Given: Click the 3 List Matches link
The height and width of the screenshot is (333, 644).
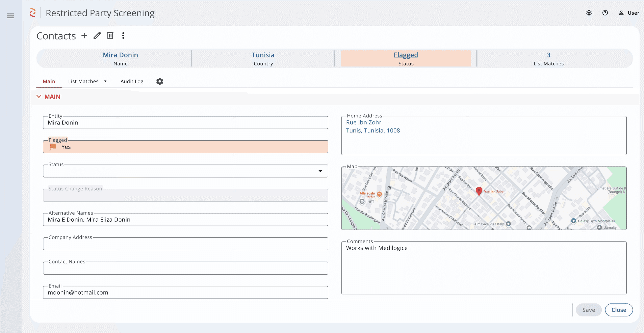Looking at the screenshot, I should [548, 55].
